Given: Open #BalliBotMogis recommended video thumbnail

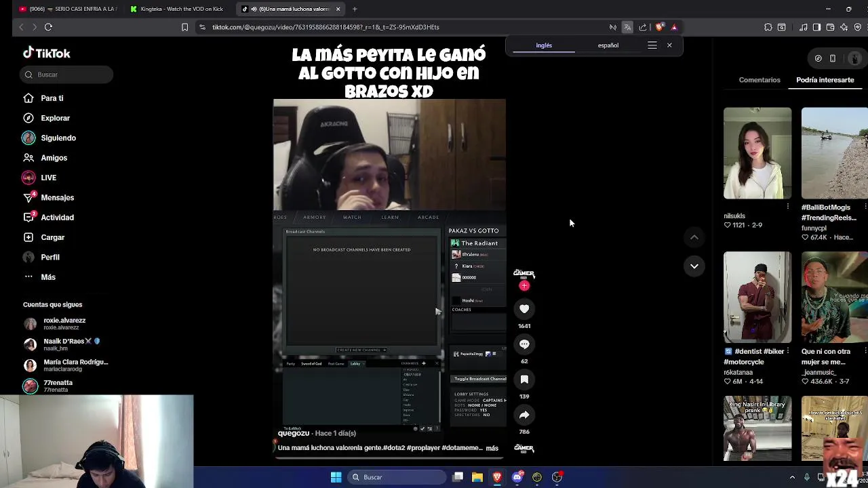Looking at the screenshot, I should coord(835,153).
